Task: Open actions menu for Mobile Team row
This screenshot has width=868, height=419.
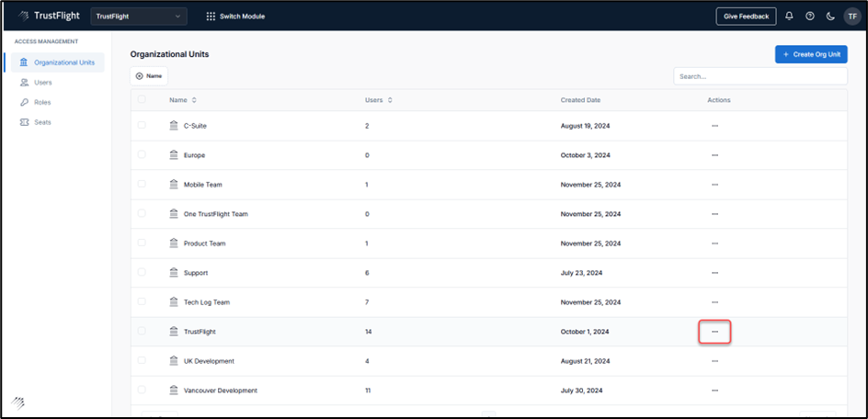Action: [714, 185]
